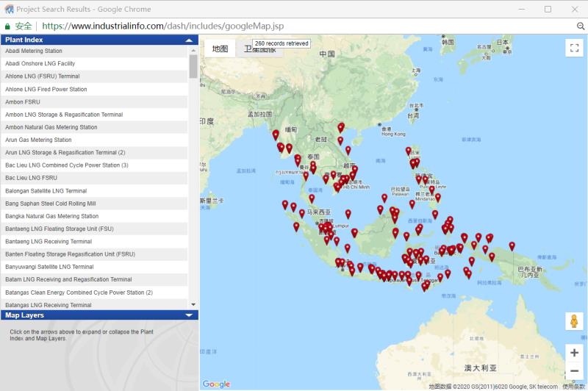Select Bangka Natural Gas Metering Station
This screenshot has width=588, height=391.
[51, 216]
